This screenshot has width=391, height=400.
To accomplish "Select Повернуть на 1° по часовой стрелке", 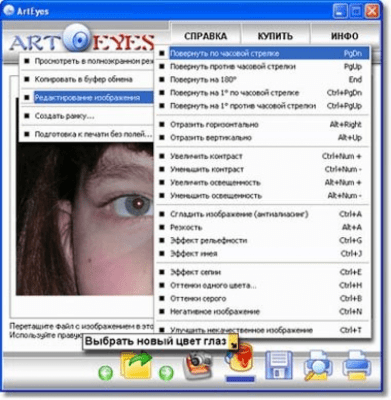I will coord(263,93).
